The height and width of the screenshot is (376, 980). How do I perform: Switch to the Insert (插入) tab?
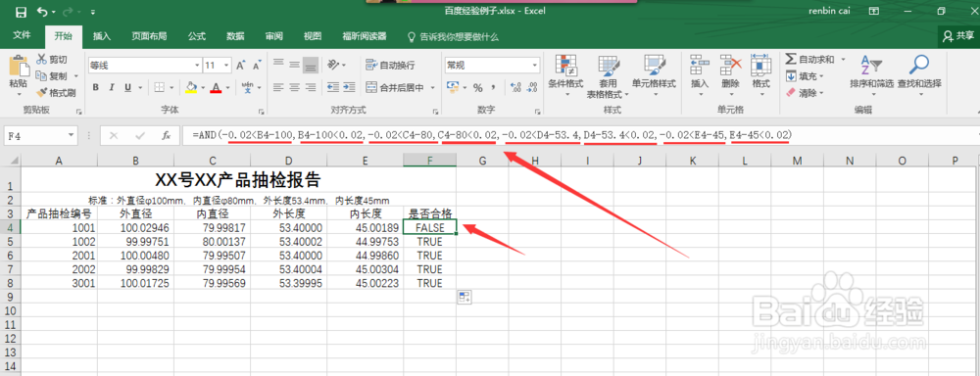(101, 36)
